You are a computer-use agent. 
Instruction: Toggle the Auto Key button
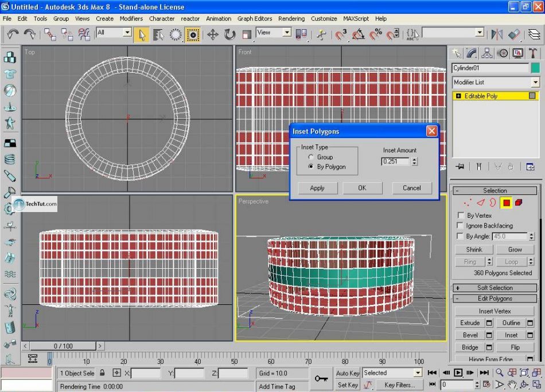[x=347, y=373]
